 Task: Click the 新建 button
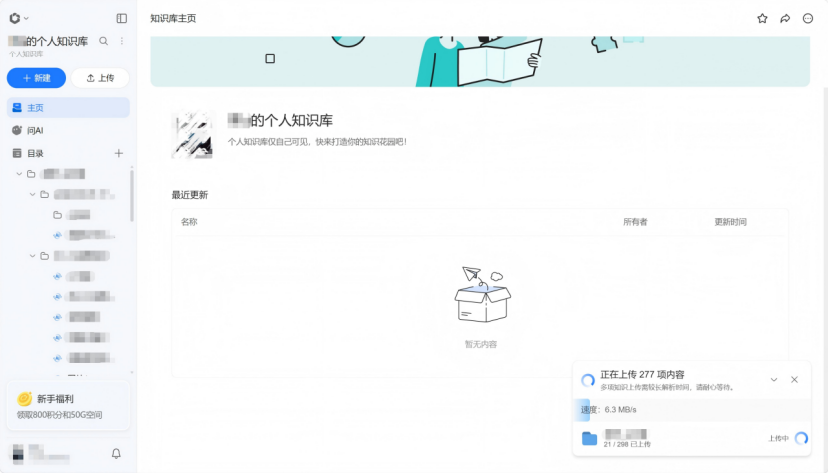[x=36, y=78]
